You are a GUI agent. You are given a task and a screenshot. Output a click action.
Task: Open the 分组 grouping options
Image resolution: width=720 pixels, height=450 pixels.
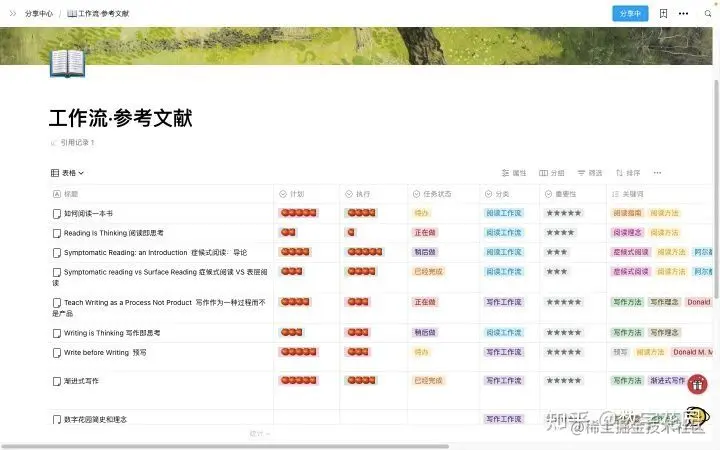[551, 173]
